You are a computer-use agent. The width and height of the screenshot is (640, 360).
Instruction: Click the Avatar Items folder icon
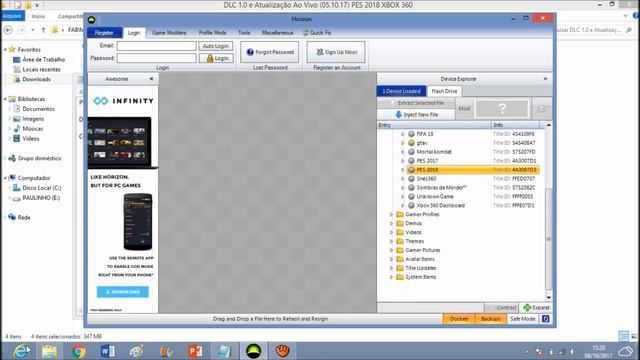(x=400, y=259)
